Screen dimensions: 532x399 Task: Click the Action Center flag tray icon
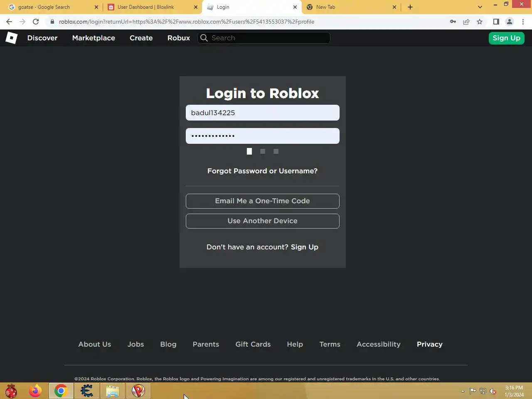[473, 391]
